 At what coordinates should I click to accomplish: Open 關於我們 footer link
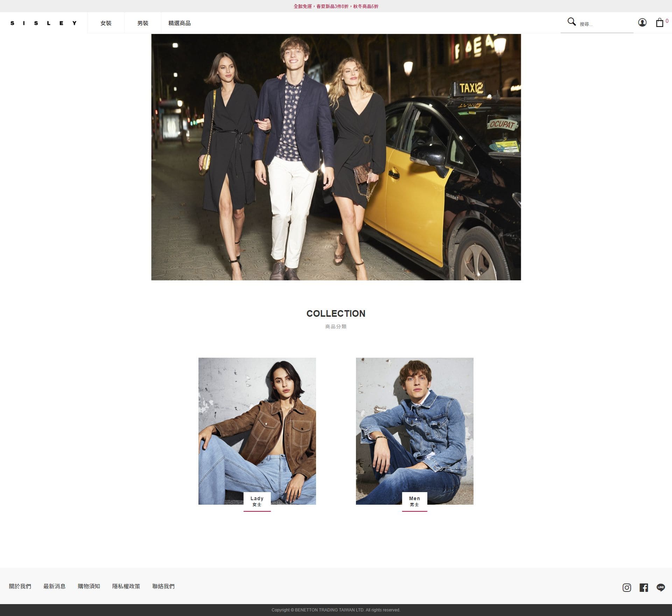[20, 586]
